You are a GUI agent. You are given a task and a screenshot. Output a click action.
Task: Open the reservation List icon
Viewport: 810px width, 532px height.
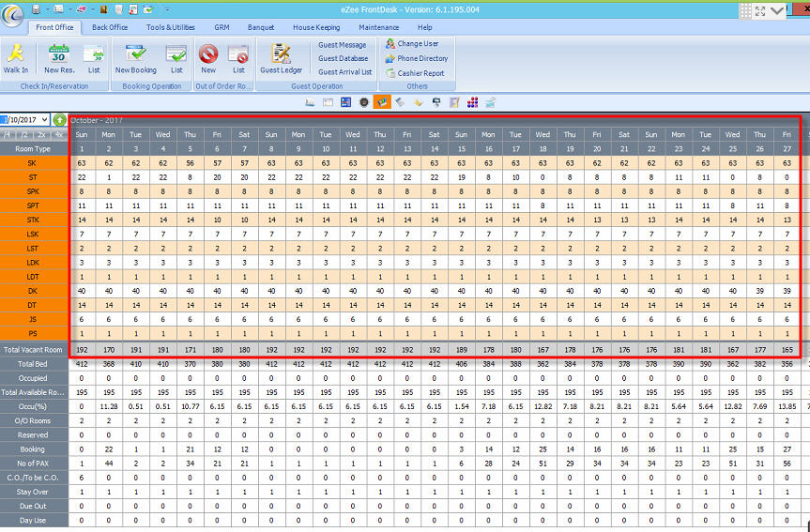[x=94, y=58]
